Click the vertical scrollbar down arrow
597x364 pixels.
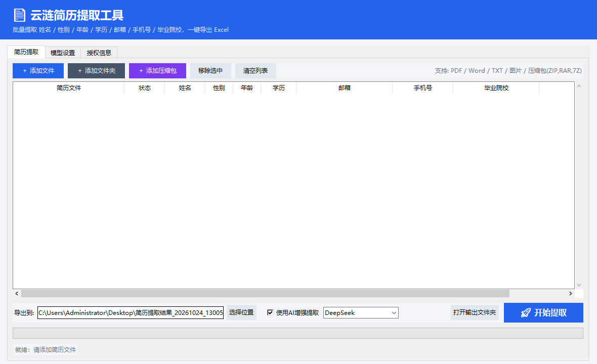(579, 285)
